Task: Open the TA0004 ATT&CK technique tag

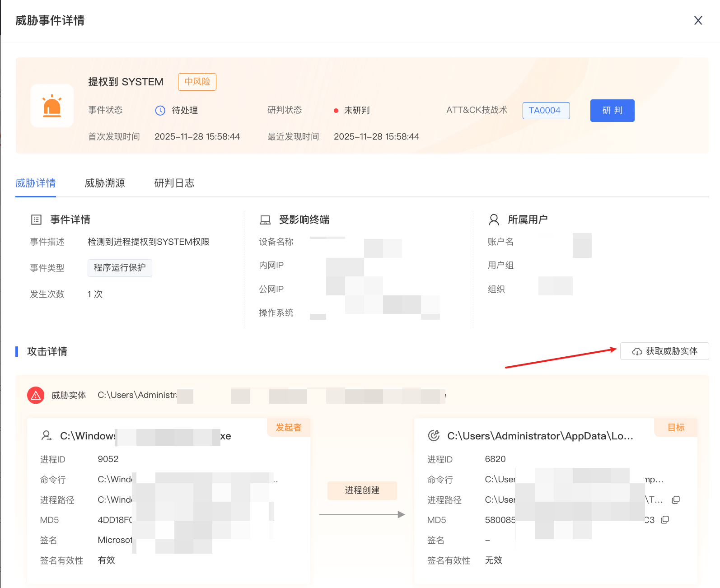Action: coord(546,111)
